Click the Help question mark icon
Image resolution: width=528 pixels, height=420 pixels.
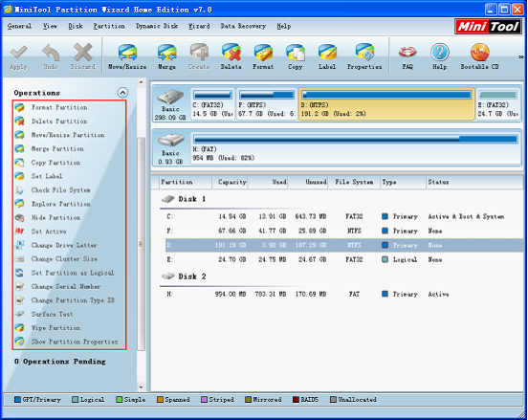440,53
